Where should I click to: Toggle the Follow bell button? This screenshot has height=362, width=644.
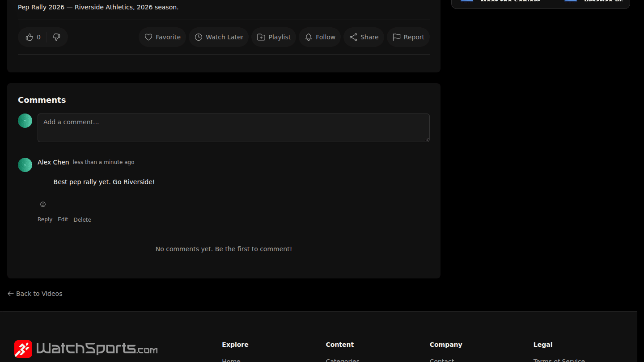pos(320,37)
